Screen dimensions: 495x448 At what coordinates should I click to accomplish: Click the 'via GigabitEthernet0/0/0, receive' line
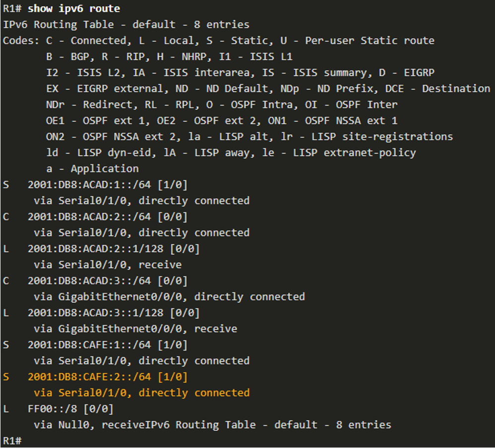click(x=135, y=329)
